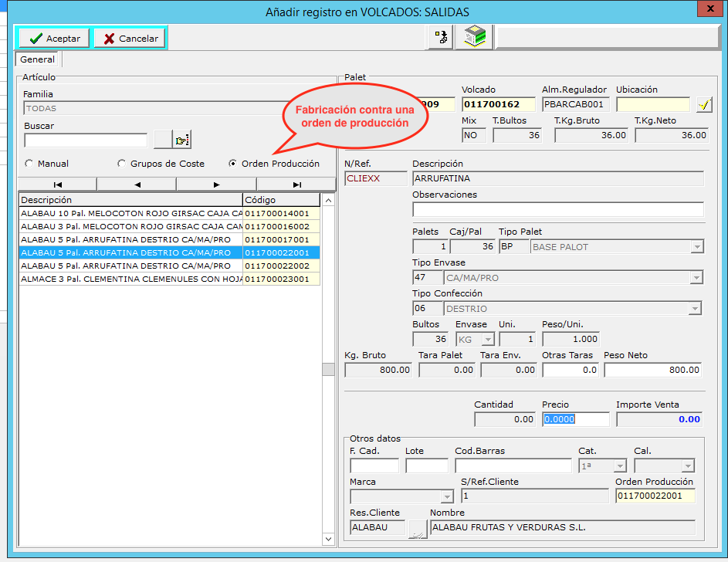728x562 pixels.
Task: Click the Observaciones text field
Action: coord(557,209)
